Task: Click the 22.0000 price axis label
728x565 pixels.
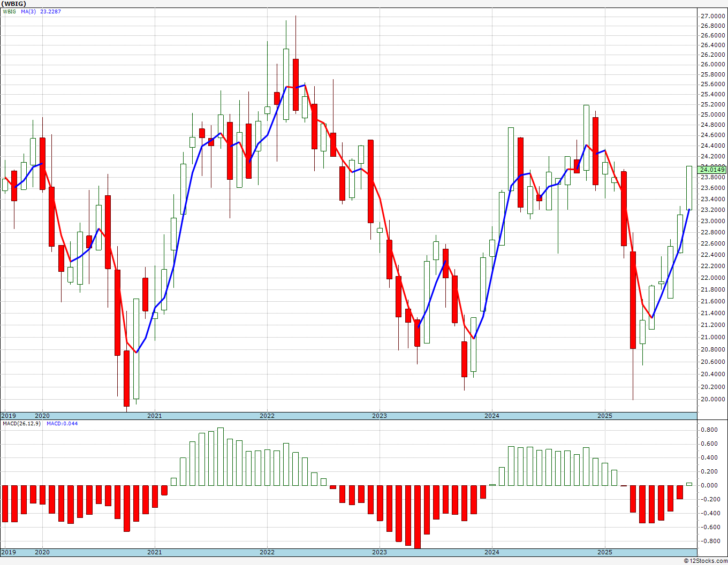Action: (712, 278)
